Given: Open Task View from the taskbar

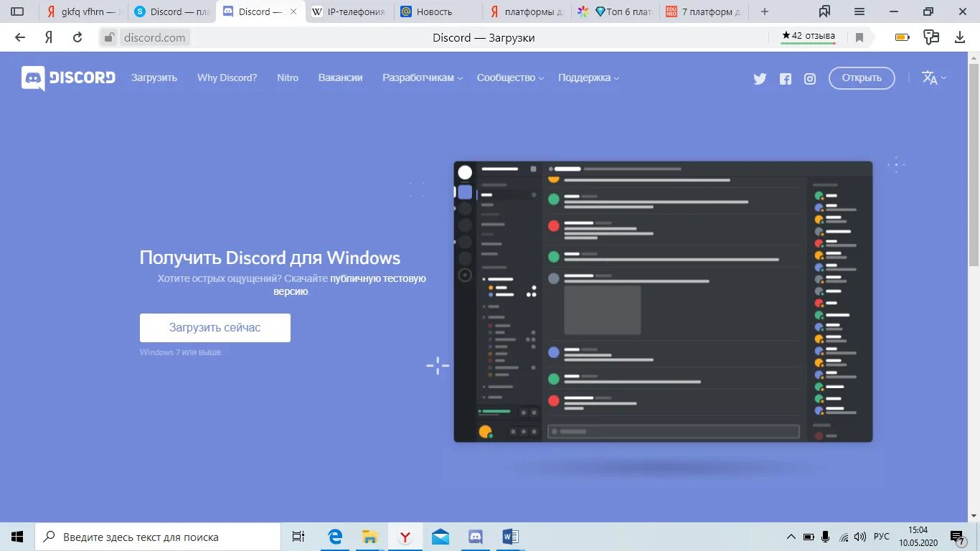Looking at the screenshot, I should click(x=298, y=537).
